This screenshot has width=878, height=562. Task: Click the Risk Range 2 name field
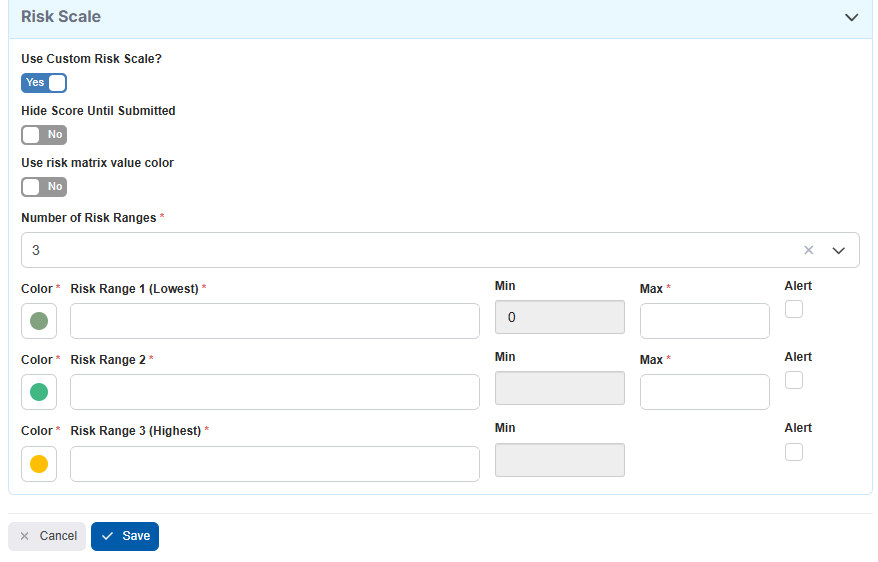[x=275, y=392]
